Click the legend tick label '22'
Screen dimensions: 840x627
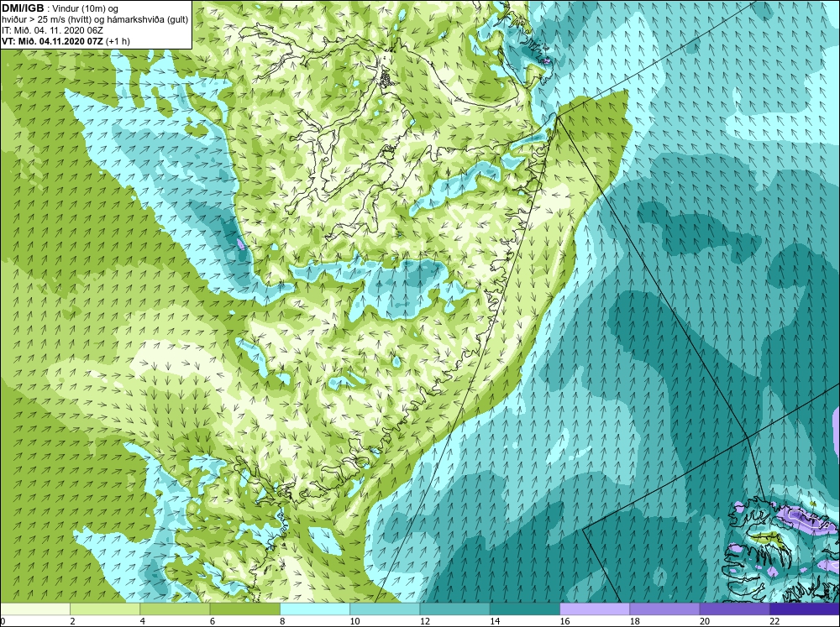(x=774, y=621)
